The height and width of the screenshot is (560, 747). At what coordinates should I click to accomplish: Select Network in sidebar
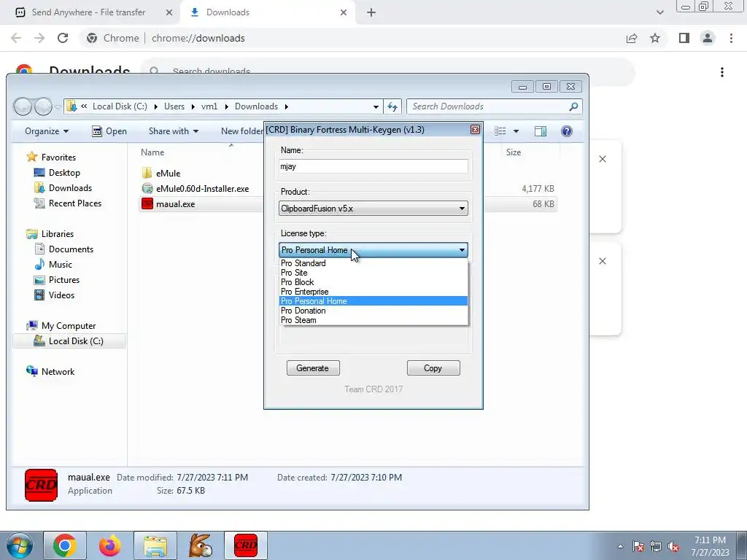(x=57, y=371)
